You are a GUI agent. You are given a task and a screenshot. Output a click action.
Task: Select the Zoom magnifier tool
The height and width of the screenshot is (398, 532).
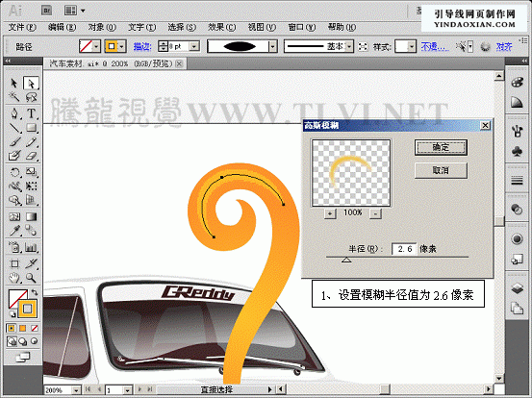tap(31, 278)
